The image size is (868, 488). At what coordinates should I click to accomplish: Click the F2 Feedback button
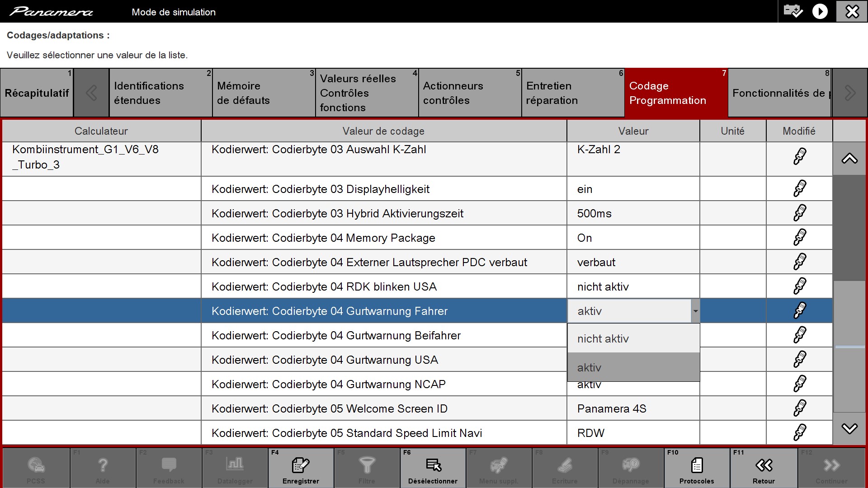(169, 468)
